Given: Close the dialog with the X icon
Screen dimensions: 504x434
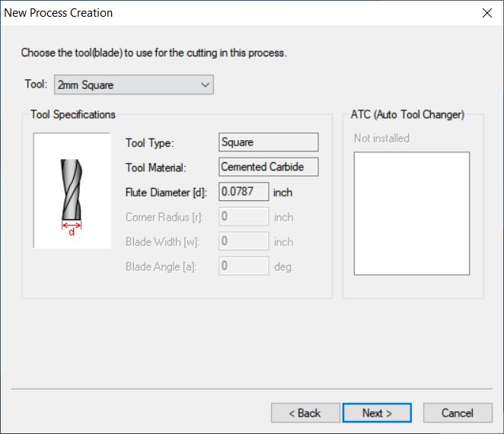Looking at the screenshot, I should pos(487,13).
